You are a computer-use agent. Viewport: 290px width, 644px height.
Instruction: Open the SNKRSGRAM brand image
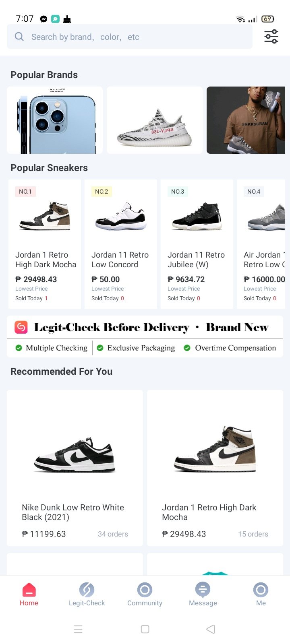(x=246, y=120)
